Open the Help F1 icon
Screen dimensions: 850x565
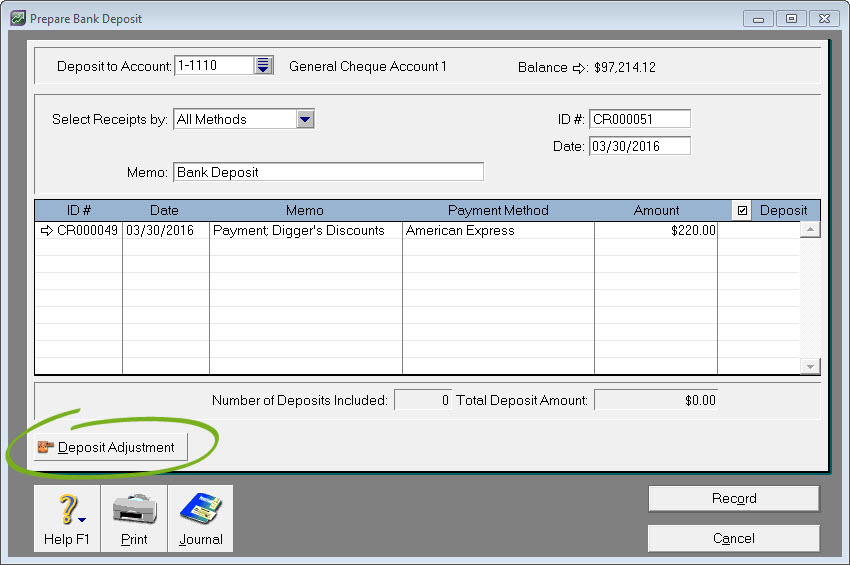pos(67,518)
